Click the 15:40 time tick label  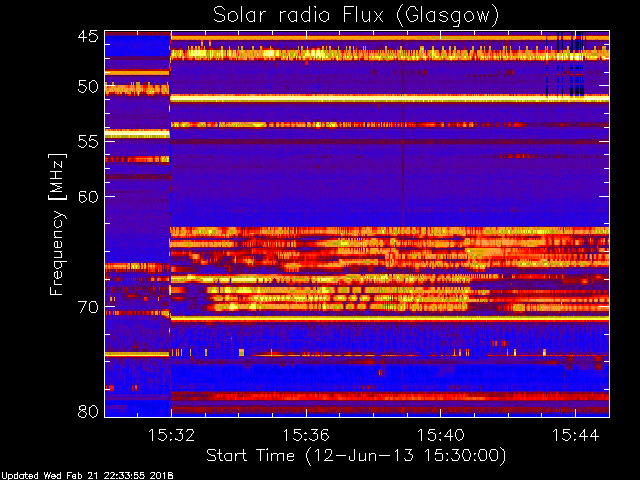tap(441, 435)
